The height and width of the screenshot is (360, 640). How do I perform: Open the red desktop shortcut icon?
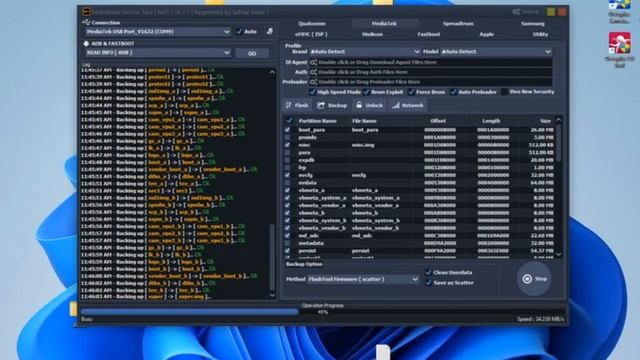pos(620,43)
